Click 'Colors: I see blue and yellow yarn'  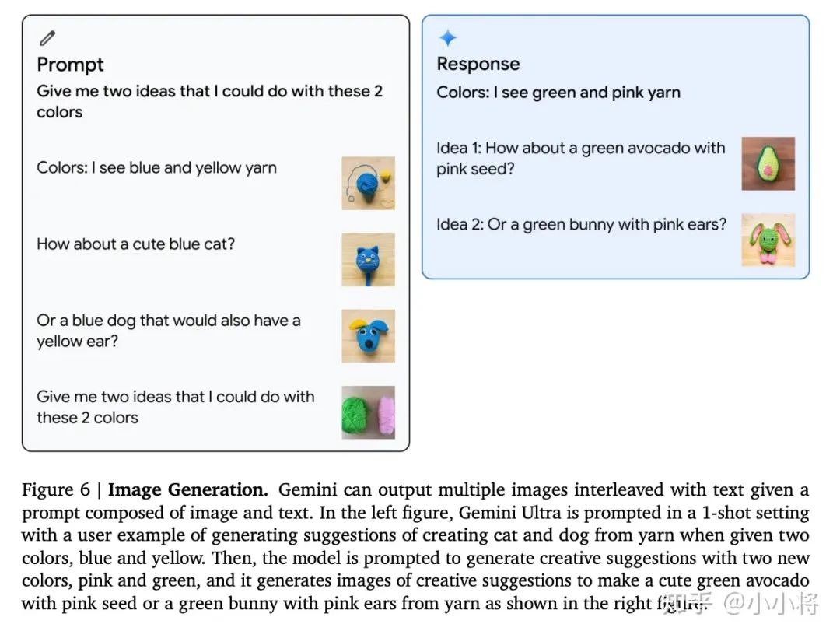click(156, 167)
